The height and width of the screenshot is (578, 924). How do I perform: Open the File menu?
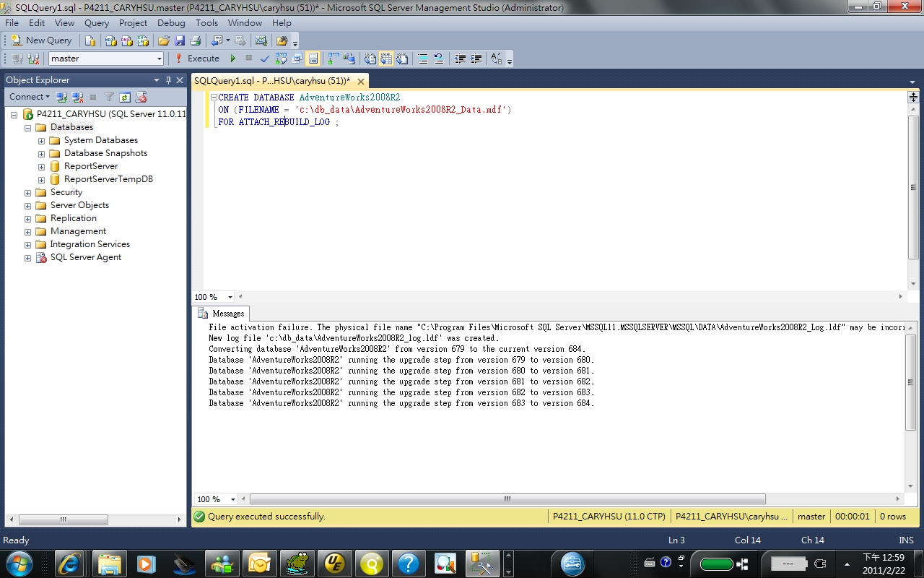tap(12, 23)
